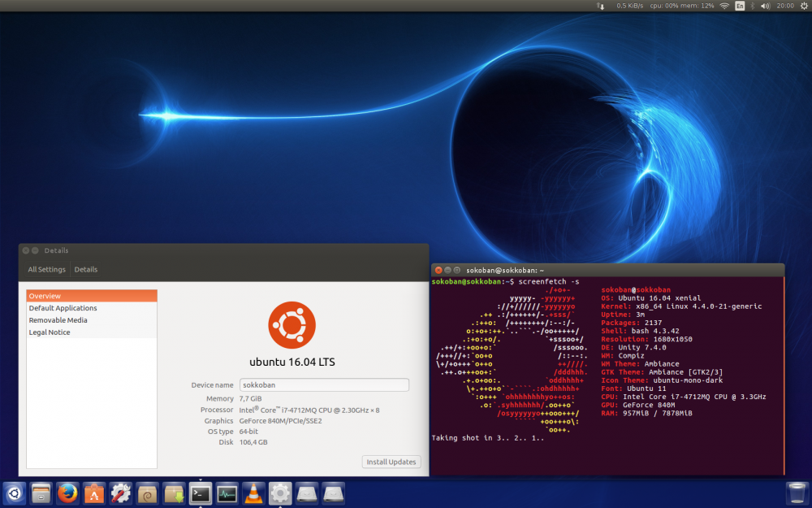Click the Memory value 7,7 GiB
812x508 pixels.
(x=250, y=398)
